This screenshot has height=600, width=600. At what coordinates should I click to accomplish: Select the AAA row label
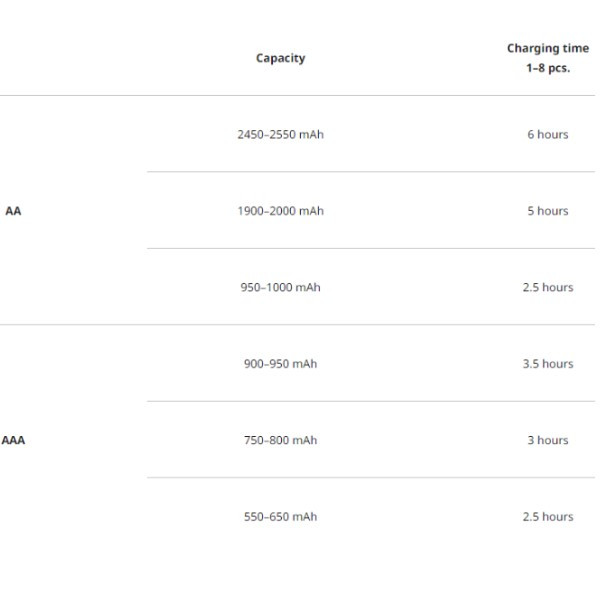click(13, 440)
